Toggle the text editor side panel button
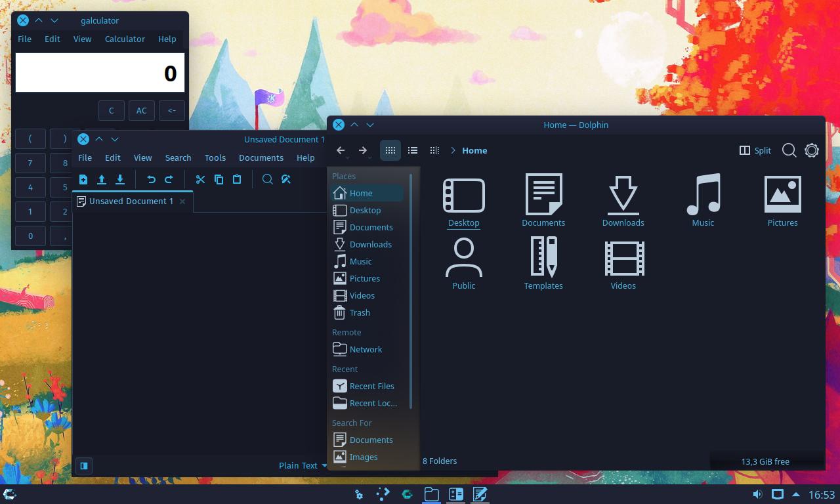Screen dimensions: 840x504 [x=84, y=465]
